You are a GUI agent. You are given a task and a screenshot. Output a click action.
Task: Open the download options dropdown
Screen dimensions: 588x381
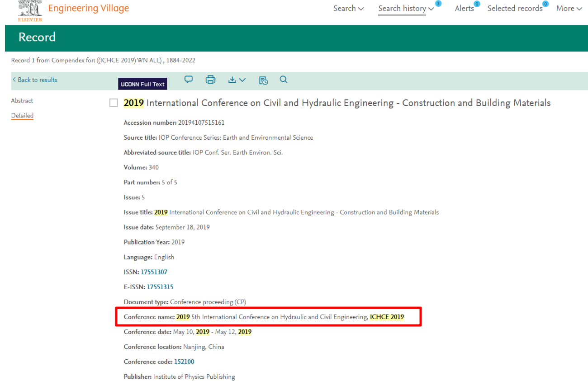pyautogui.click(x=237, y=80)
